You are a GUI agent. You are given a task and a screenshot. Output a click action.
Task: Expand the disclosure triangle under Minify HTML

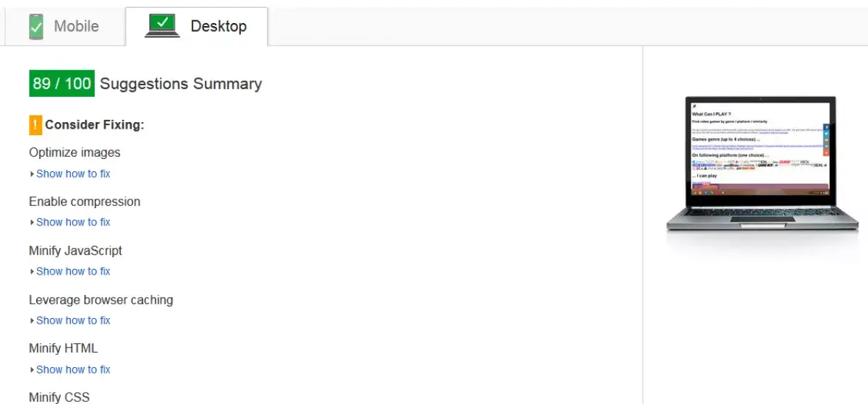[32, 370]
